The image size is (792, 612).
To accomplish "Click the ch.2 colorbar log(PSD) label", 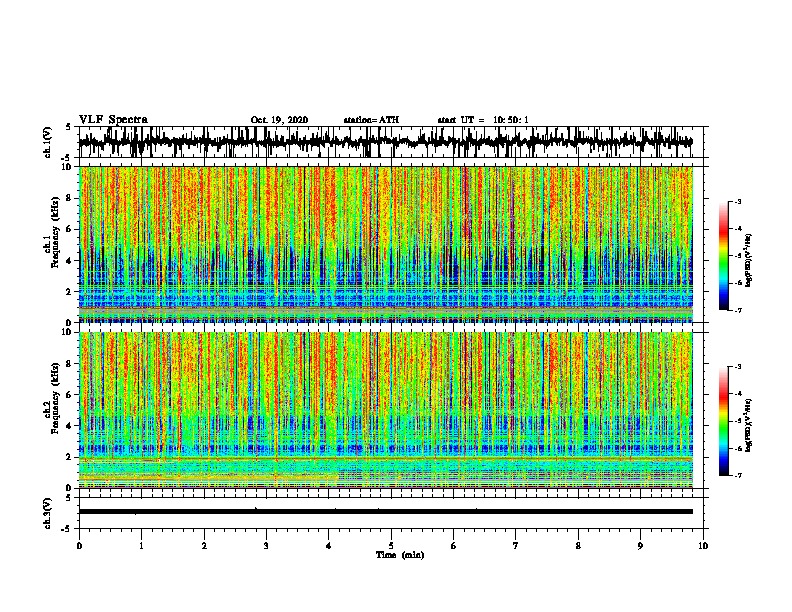I will [749, 425].
